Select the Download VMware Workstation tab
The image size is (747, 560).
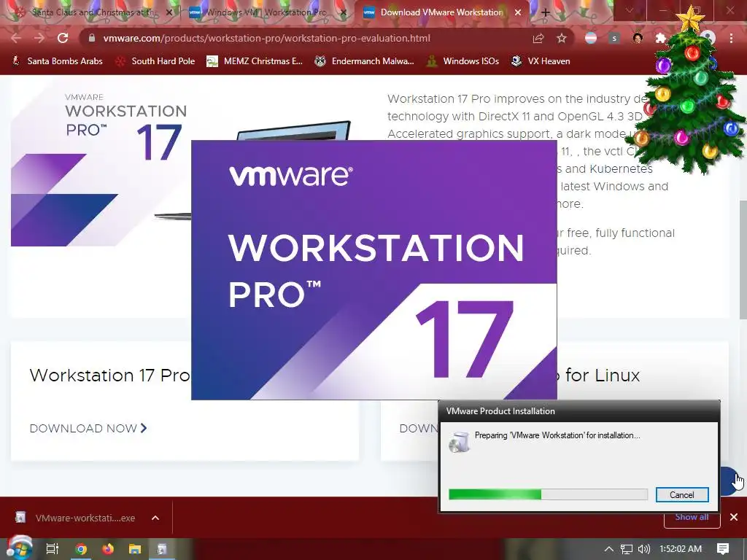pos(441,13)
